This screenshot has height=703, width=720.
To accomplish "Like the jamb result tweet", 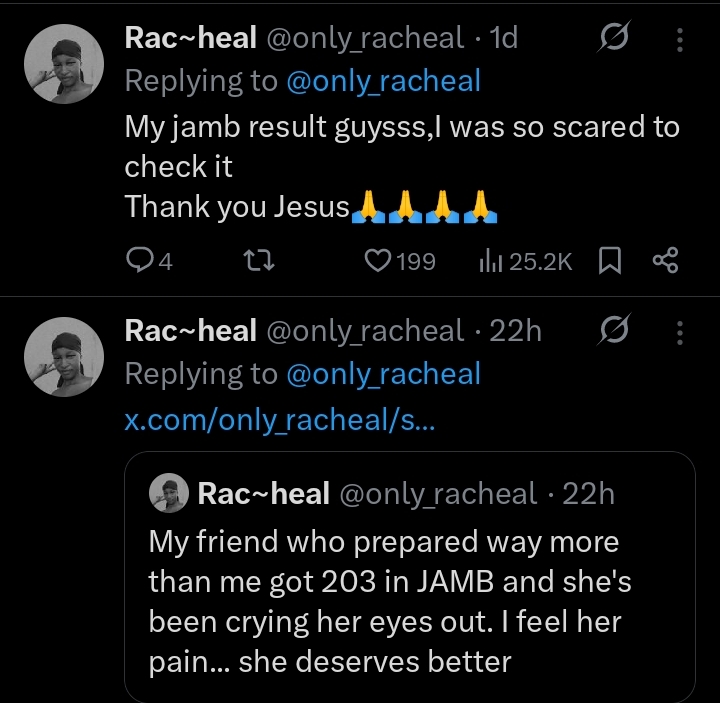I will click(378, 261).
